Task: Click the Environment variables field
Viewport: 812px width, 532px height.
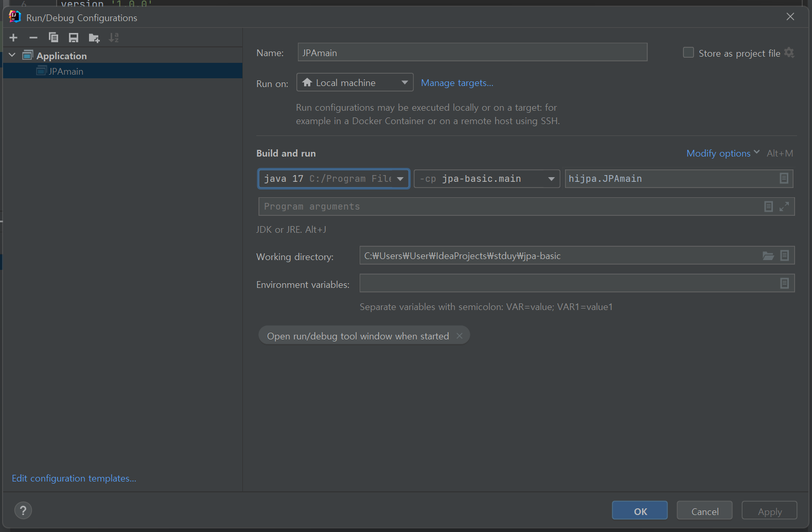Action: point(577,283)
